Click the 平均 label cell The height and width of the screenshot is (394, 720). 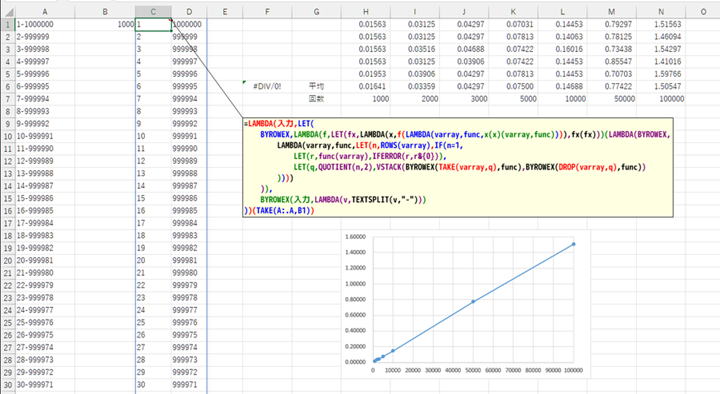pyautogui.click(x=316, y=86)
